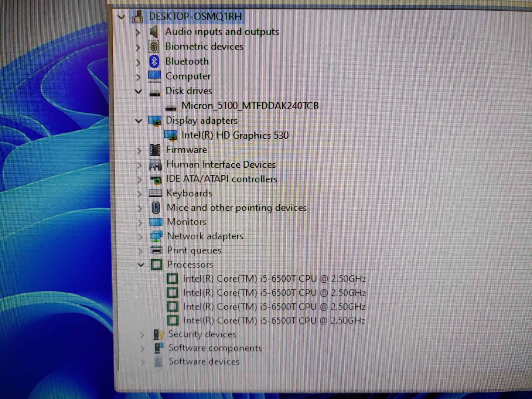The image size is (532, 399).
Task: Expand the Keyboards chevron
Action: click(x=140, y=194)
